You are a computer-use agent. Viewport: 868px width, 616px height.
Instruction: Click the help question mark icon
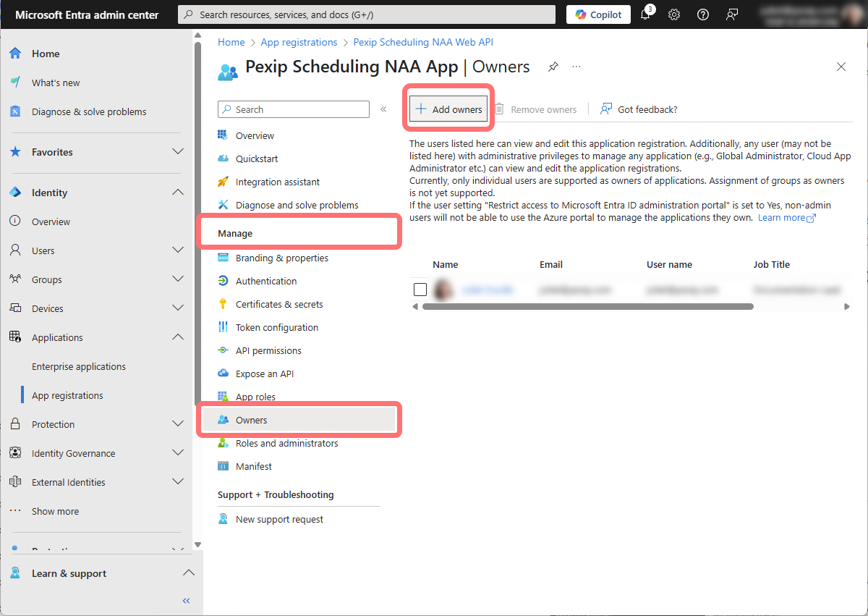[x=702, y=14]
